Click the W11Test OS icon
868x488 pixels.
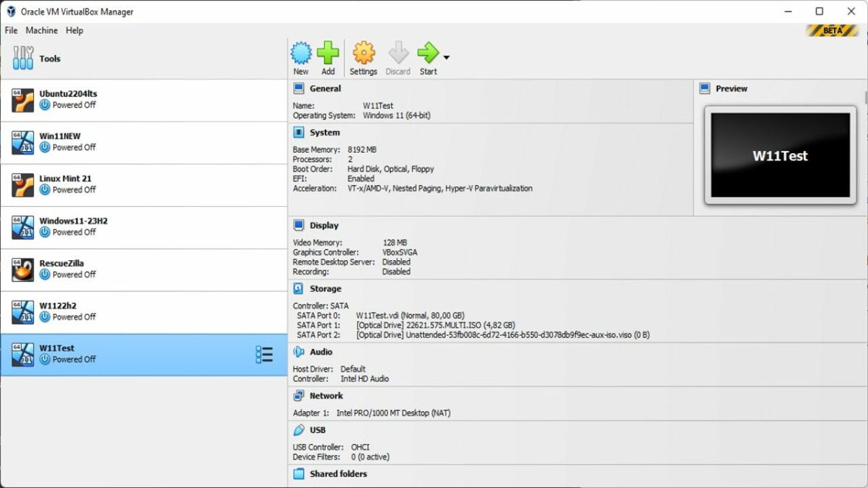coord(23,354)
